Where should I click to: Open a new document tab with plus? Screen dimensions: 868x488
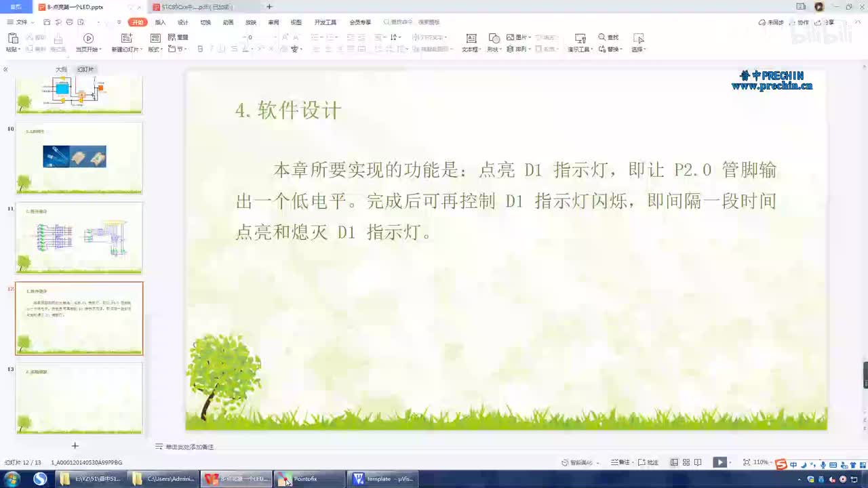coord(269,7)
